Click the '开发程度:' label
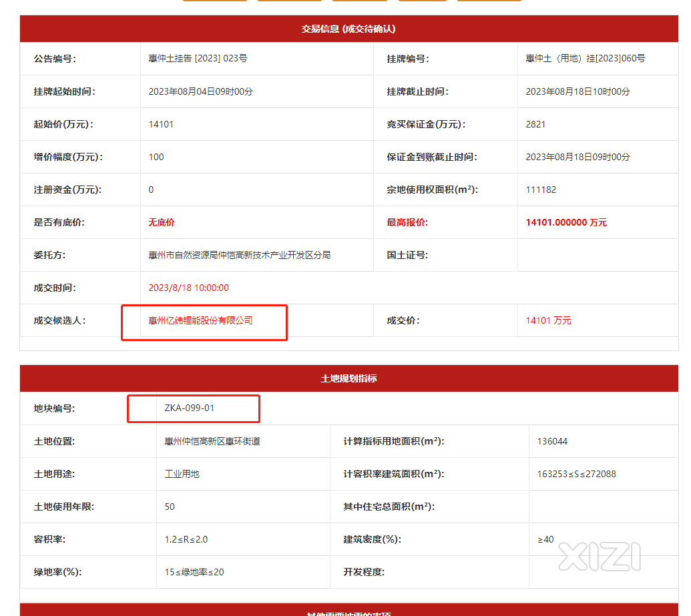The height and width of the screenshot is (616, 691). [364, 572]
